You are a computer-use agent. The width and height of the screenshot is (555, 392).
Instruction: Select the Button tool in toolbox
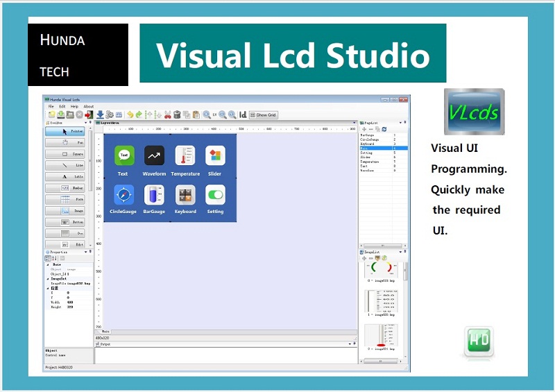pyautogui.click(x=67, y=222)
